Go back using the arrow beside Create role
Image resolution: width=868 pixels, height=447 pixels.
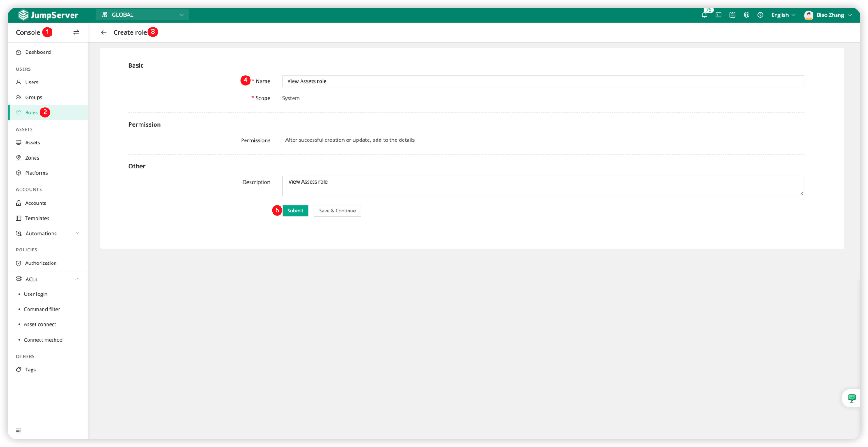(103, 32)
